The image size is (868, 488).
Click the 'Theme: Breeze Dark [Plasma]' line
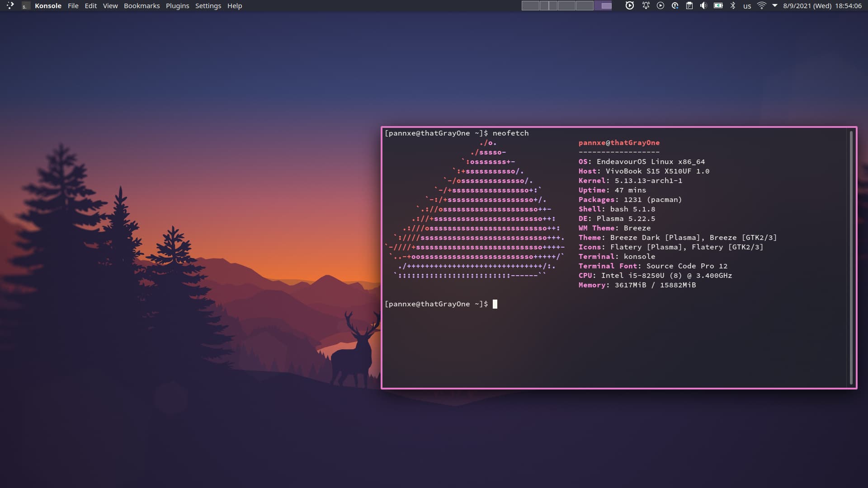point(678,238)
